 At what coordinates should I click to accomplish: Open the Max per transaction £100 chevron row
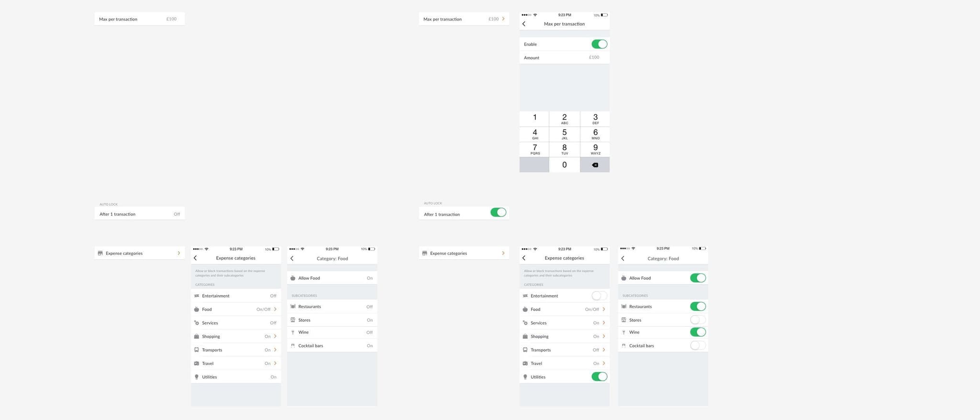coord(464,19)
